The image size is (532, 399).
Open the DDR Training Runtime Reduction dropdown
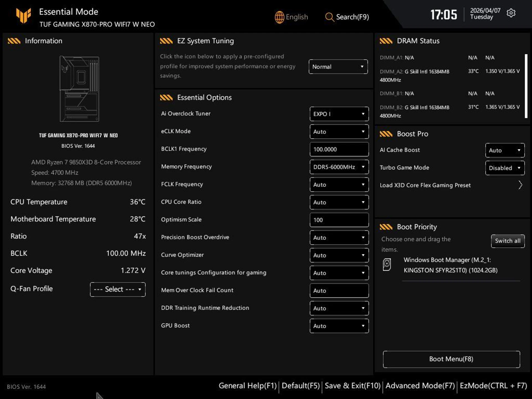coord(339,308)
